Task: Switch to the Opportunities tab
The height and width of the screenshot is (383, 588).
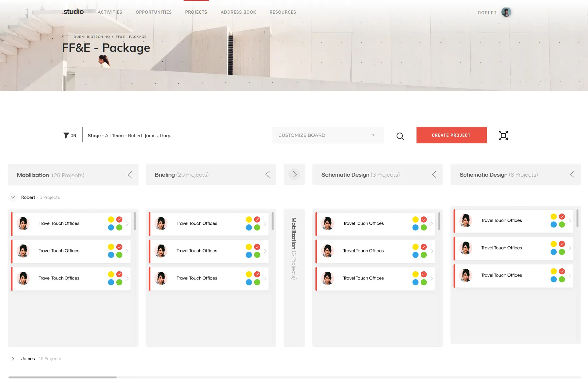Action: [x=154, y=12]
